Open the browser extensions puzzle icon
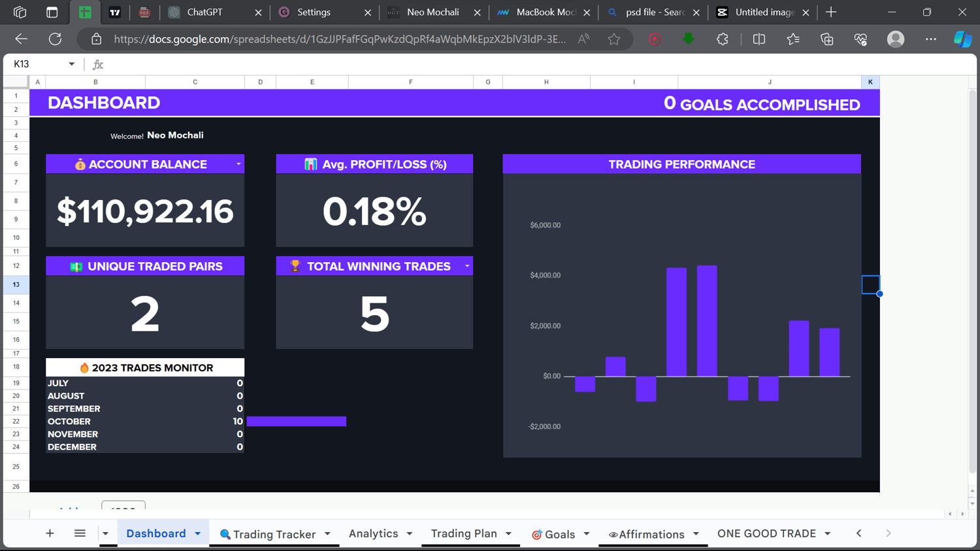The image size is (980, 551). (x=722, y=39)
